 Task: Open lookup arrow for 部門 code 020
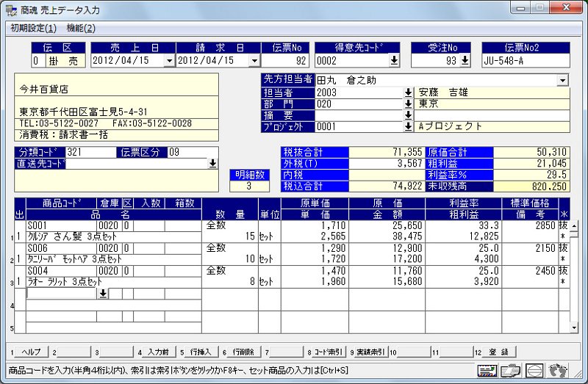click(x=408, y=104)
